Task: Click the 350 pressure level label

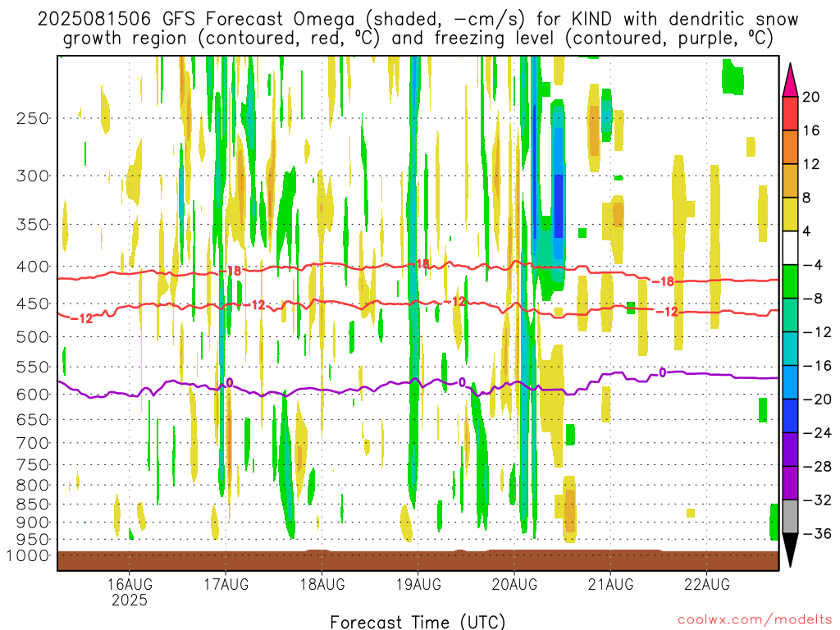Action: coord(33,225)
